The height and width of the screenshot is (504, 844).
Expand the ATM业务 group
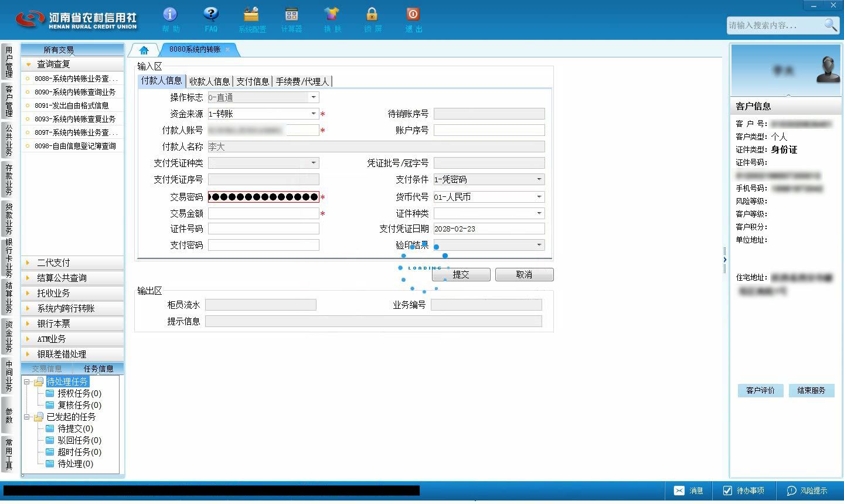point(72,339)
